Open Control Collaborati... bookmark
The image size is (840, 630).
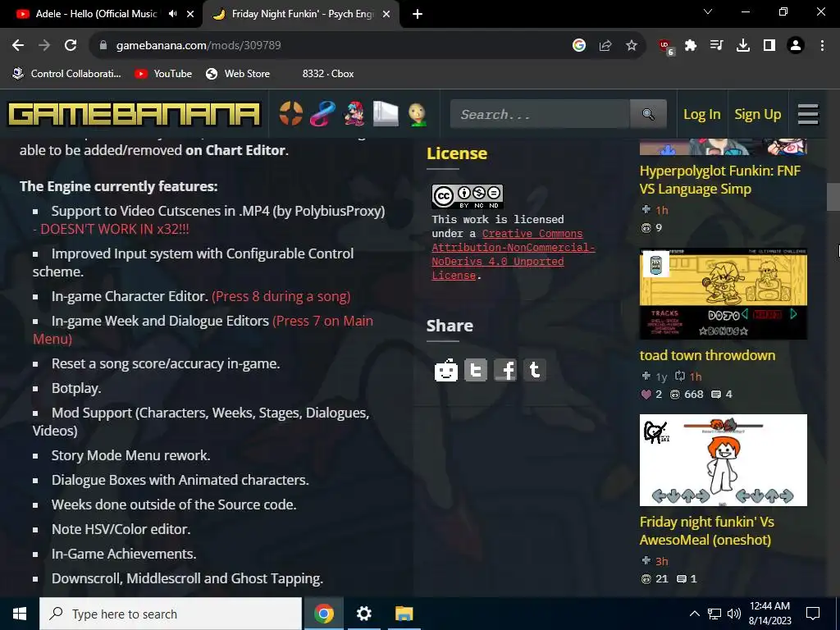coord(66,74)
